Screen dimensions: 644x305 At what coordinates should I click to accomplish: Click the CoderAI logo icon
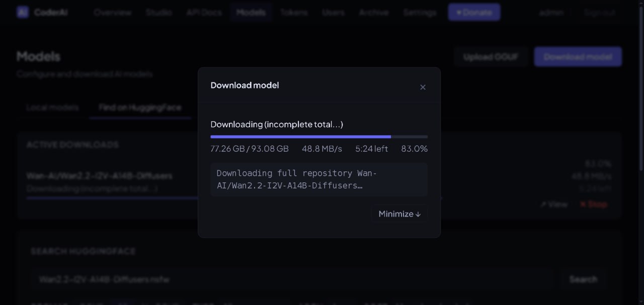pyautogui.click(x=23, y=12)
